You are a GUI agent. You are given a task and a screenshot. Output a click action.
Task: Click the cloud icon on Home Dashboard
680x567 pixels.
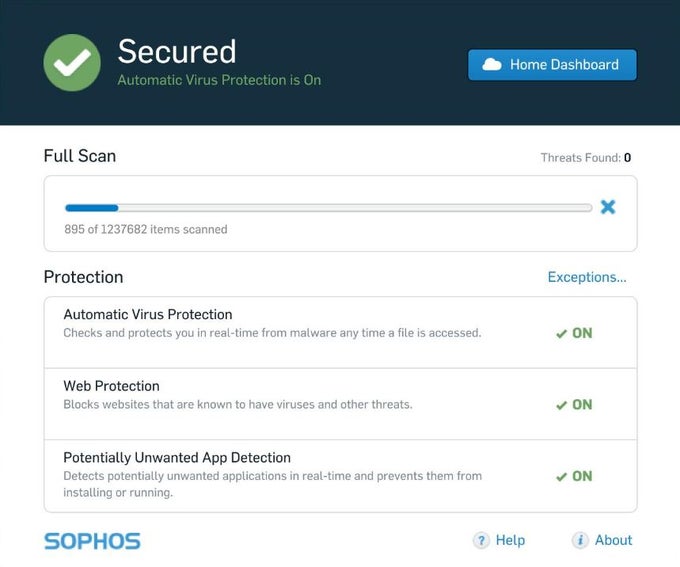[491, 64]
